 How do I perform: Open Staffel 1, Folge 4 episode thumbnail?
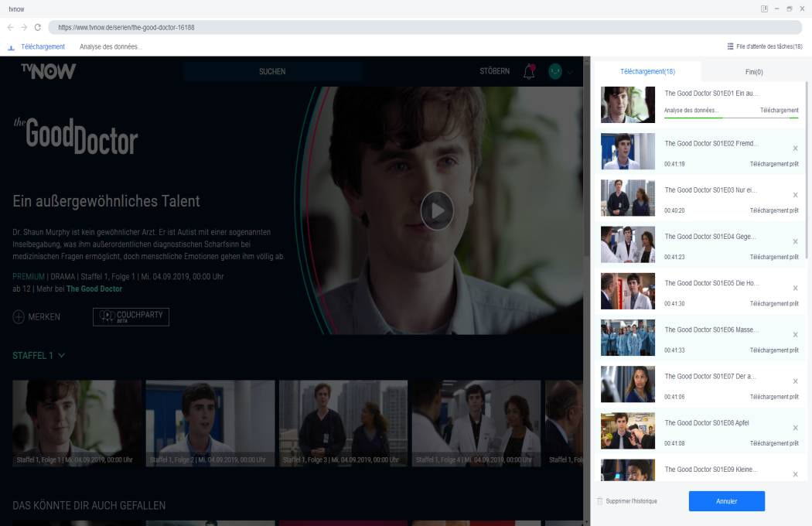point(476,423)
